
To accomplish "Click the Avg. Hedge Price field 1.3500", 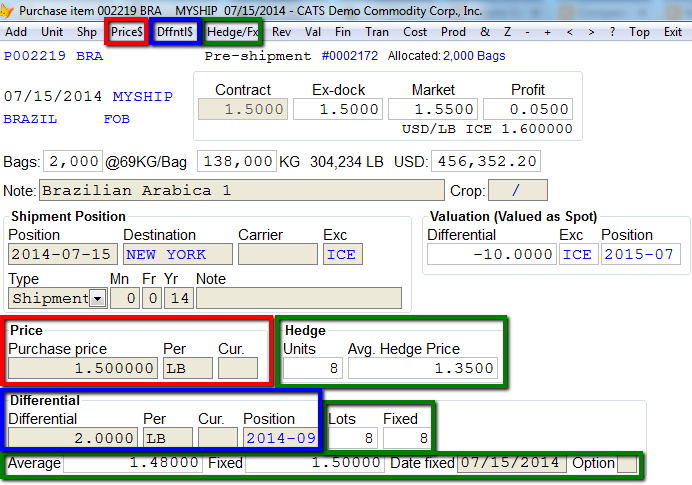I will tap(423, 368).
